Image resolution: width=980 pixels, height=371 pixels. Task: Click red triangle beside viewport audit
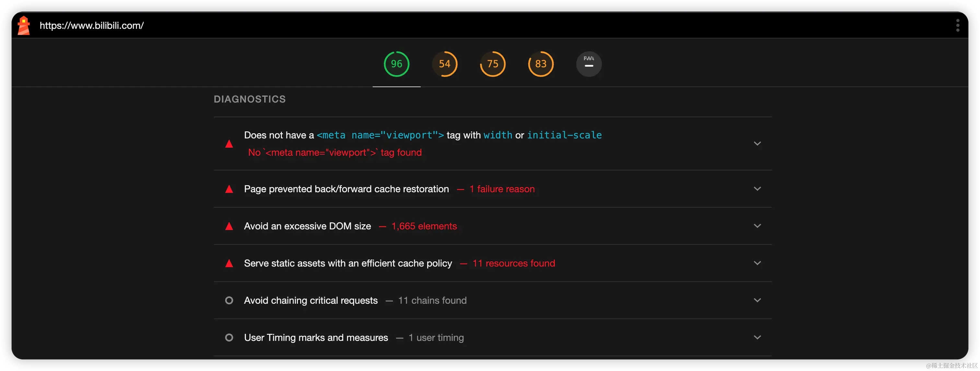pyautogui.click(x=229, y=144)
